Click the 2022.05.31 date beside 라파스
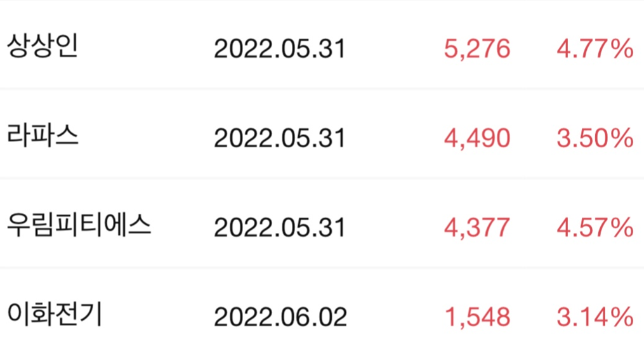644x349 pixels. (279, 138)
